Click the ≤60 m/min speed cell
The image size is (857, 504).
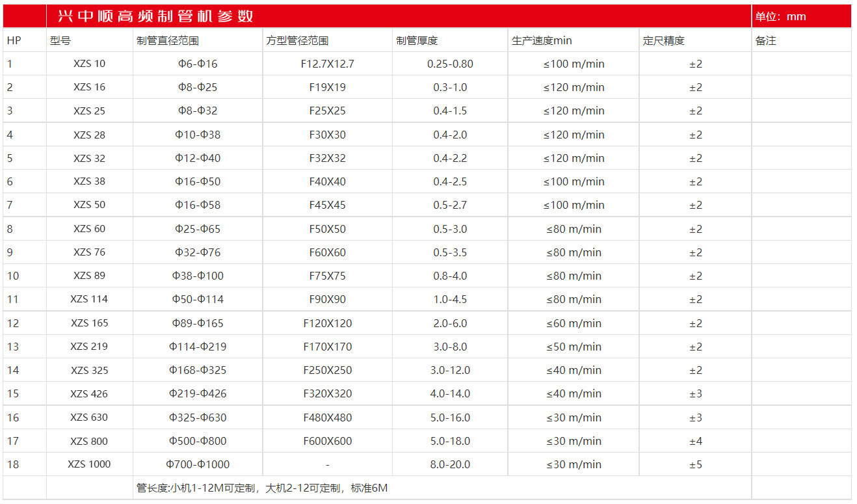574,323
